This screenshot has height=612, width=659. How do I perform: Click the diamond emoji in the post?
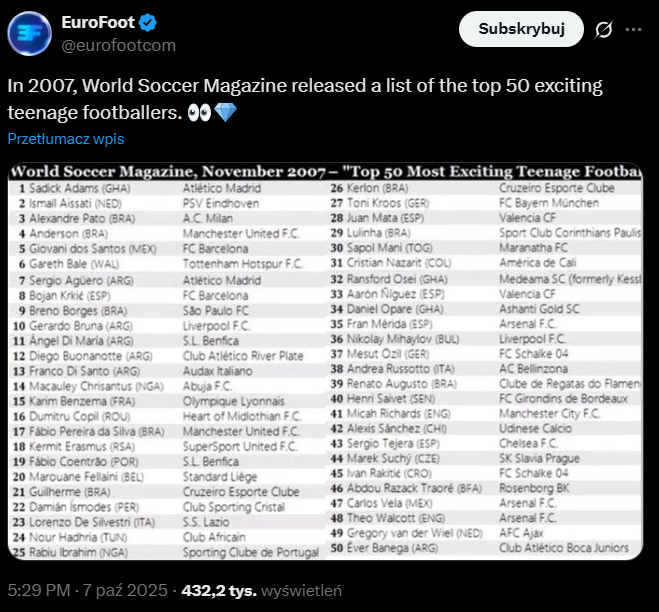225,111
